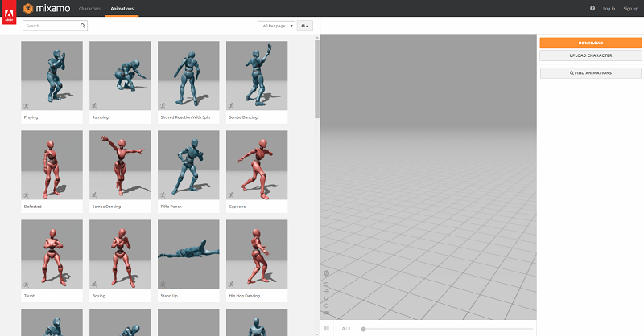Click the orange Download button

tap(591, 43)
